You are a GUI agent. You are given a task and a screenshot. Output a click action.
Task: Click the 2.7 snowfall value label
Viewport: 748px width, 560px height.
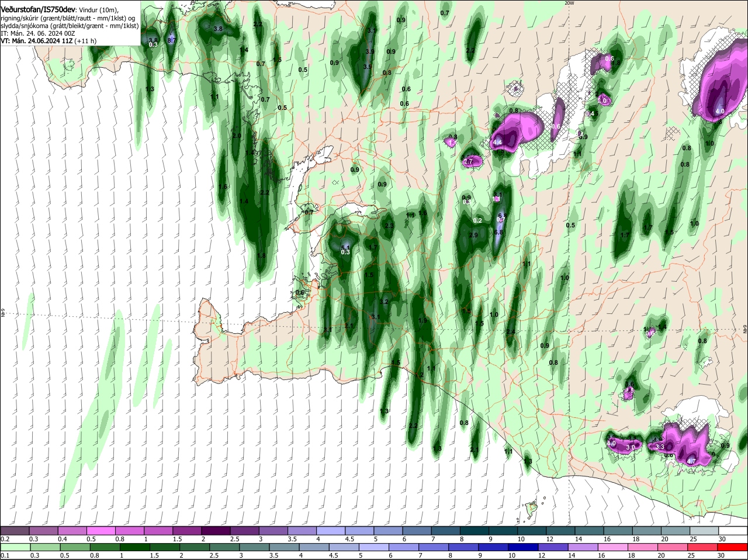point(469,161)
